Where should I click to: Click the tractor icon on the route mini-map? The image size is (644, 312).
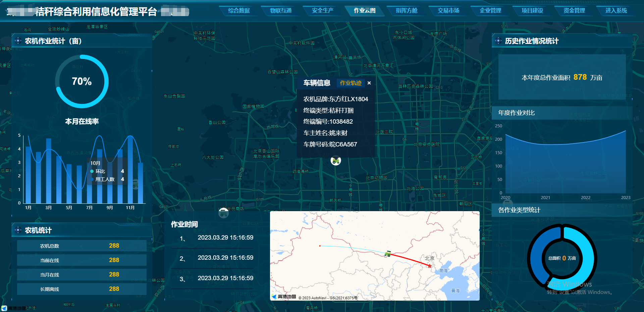pyautogui.click(x=388, y=254)
